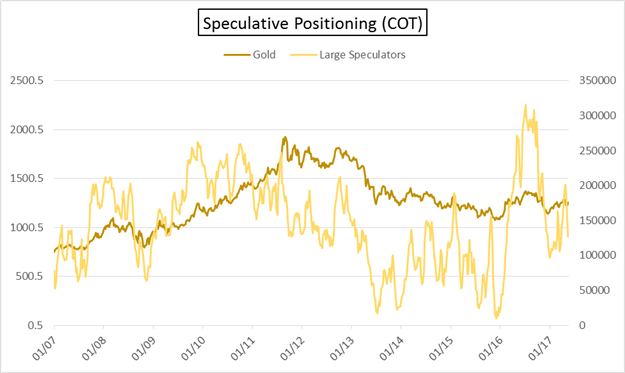Click the Speculative Positioning (COT) chart title

(312, 24)
